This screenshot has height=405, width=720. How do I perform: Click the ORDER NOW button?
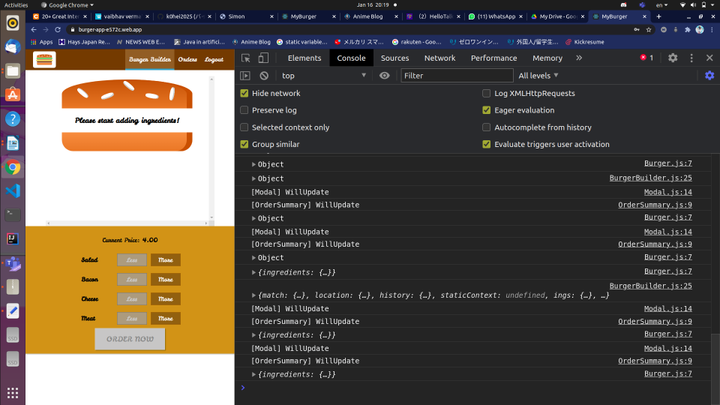(130, 339)
